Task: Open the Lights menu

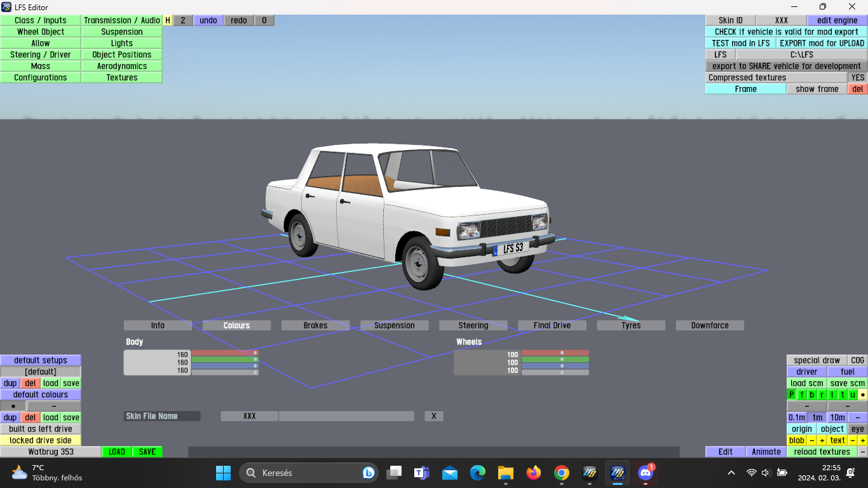Action: point(122,43)
